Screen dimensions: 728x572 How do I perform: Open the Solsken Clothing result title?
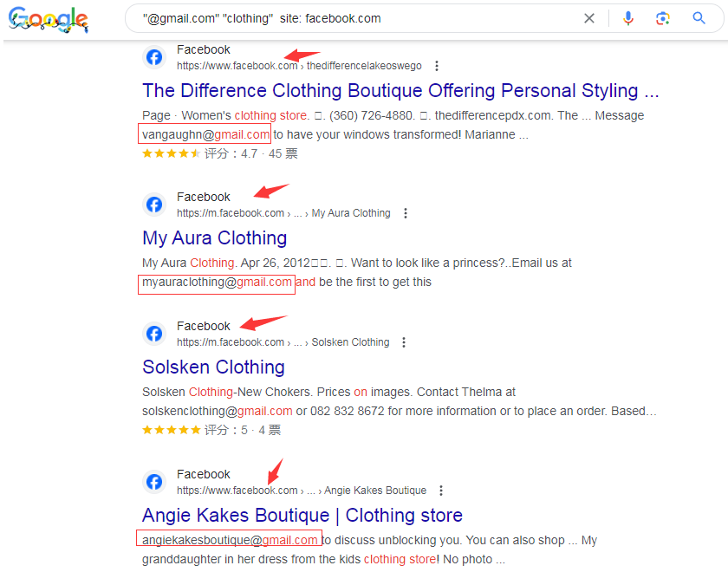(x=213, y=367)
